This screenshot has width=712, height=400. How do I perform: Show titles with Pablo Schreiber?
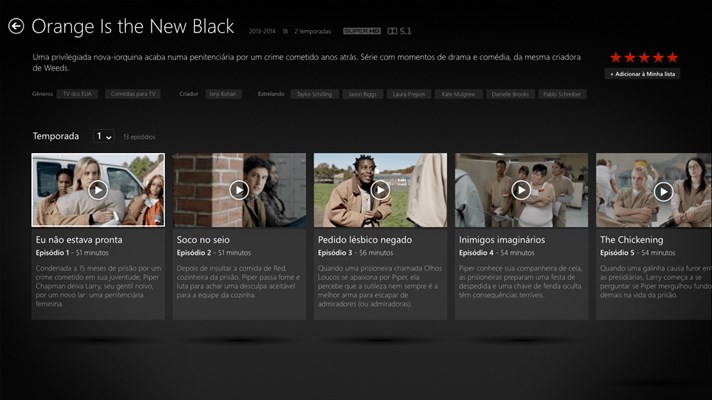click(x=562, y=94)
